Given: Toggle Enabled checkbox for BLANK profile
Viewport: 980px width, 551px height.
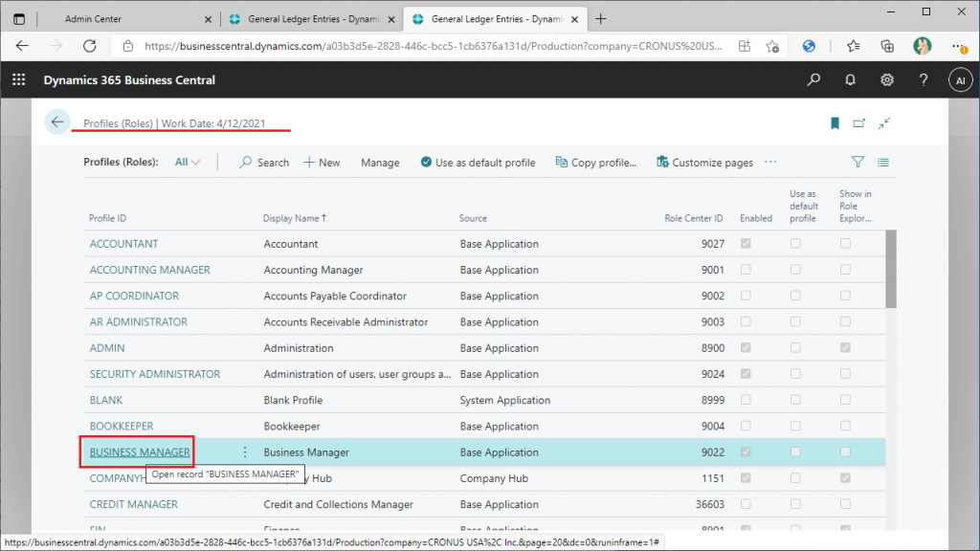Looking at the screenshot, I should tap(746, 400).
